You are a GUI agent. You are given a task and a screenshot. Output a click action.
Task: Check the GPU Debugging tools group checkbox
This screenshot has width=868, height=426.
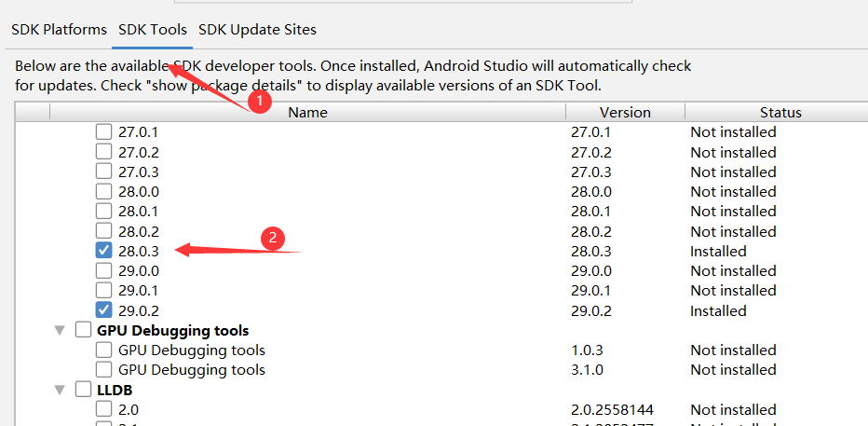pyautogui.click(x=83, y=330)
